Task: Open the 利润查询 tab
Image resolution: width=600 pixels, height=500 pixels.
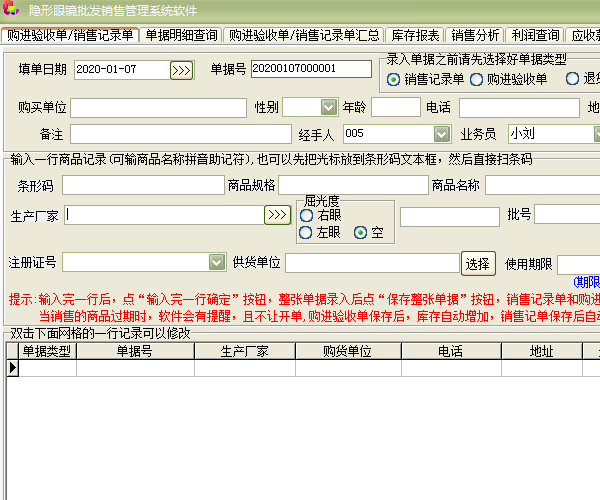Action: (x=535, y=35)
